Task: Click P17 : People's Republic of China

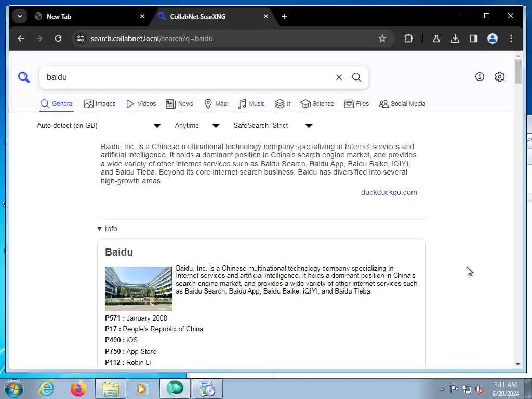Action: (x=154, y=329)
